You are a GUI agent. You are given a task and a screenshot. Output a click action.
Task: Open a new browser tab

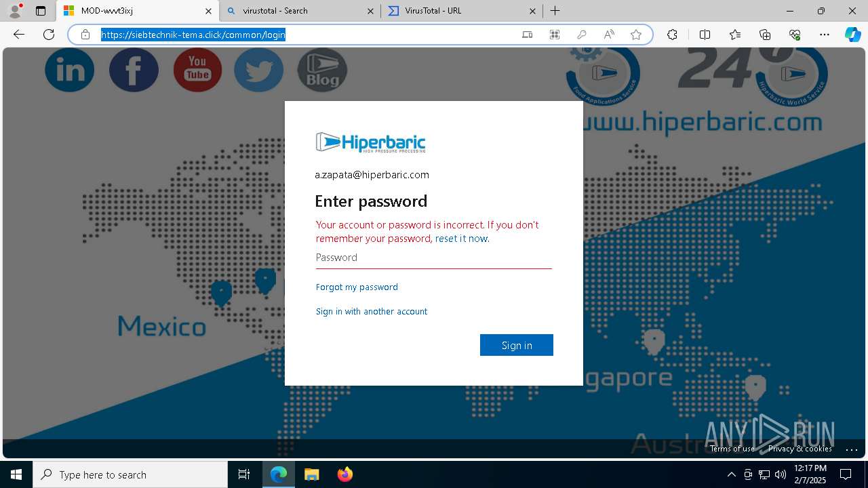(x=555, y=11)
